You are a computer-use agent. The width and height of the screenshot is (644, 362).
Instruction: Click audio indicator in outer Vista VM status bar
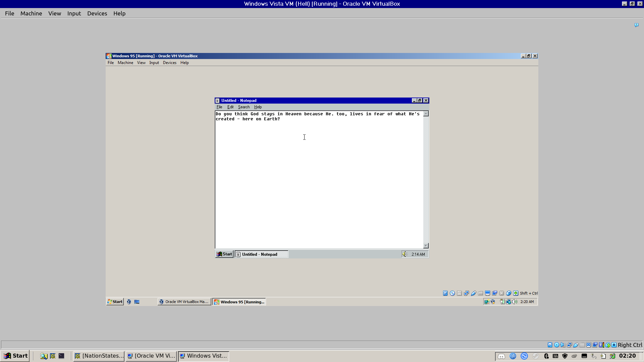click(563, 345)
